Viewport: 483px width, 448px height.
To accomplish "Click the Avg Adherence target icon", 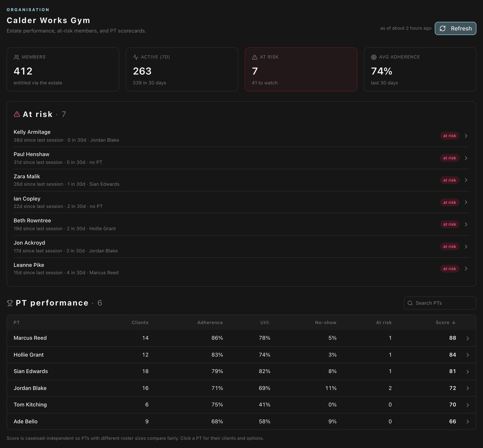I will pyautogui.click(x=374, y=57).
